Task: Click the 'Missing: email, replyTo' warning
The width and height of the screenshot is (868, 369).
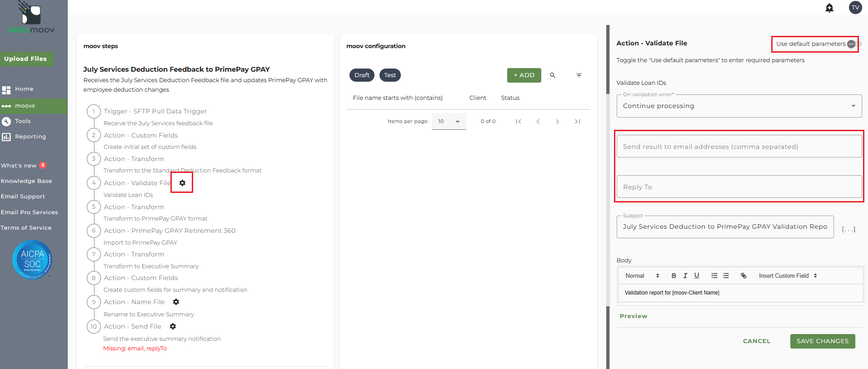Action: 135,349
